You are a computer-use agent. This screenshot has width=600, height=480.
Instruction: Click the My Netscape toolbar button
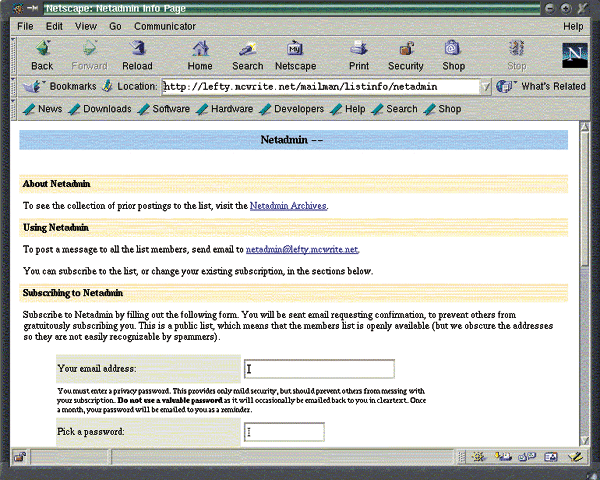(295, 55)
